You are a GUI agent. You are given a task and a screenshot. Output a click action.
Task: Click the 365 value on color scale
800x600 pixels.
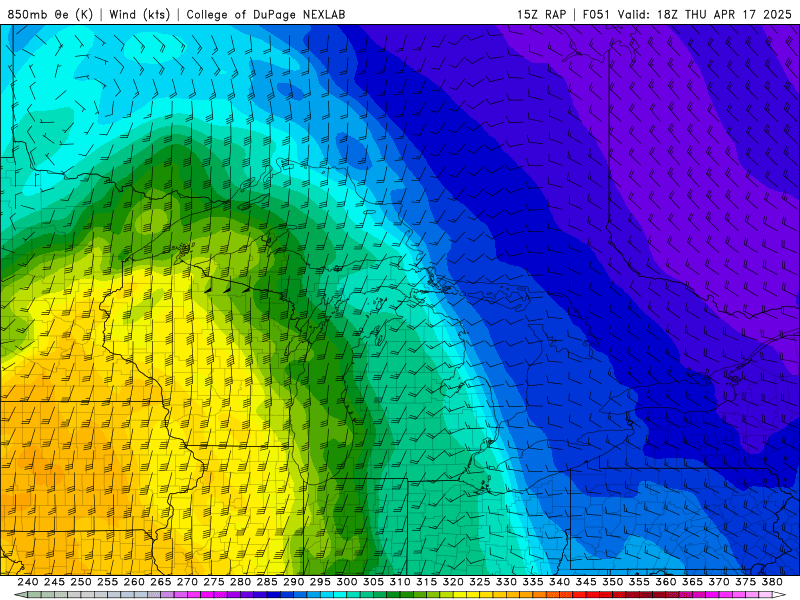tap(692, 582)
